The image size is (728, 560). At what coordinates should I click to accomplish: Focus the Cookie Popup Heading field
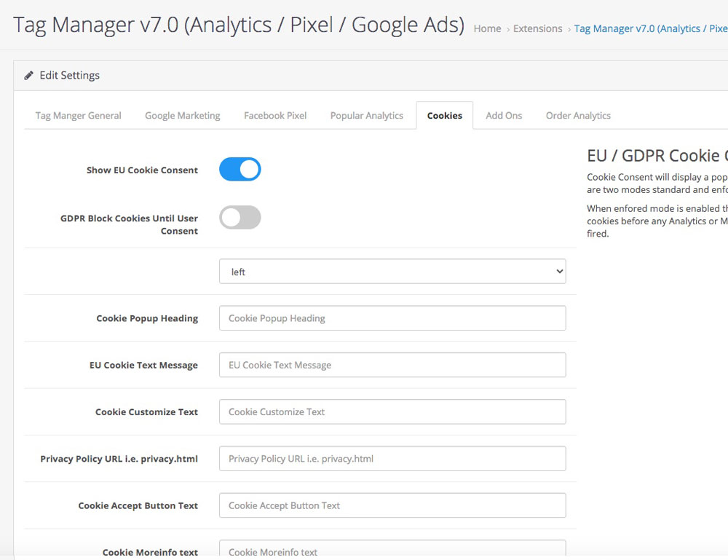(x=392, y=318)
